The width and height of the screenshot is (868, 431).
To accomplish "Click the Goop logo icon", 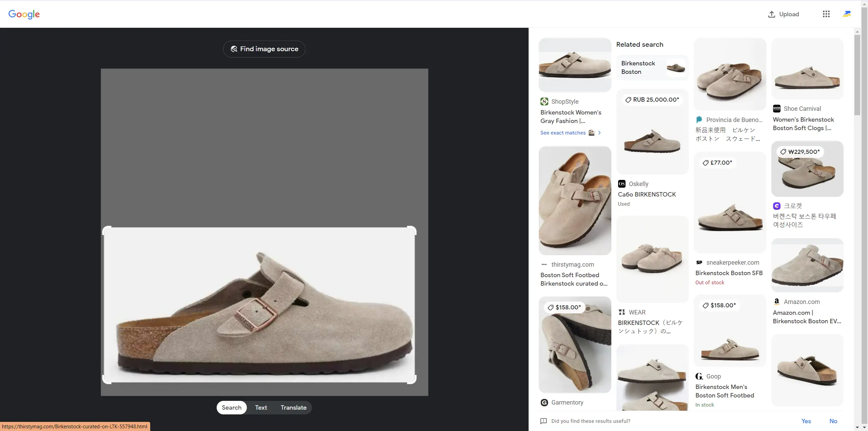I will [699, 376].
